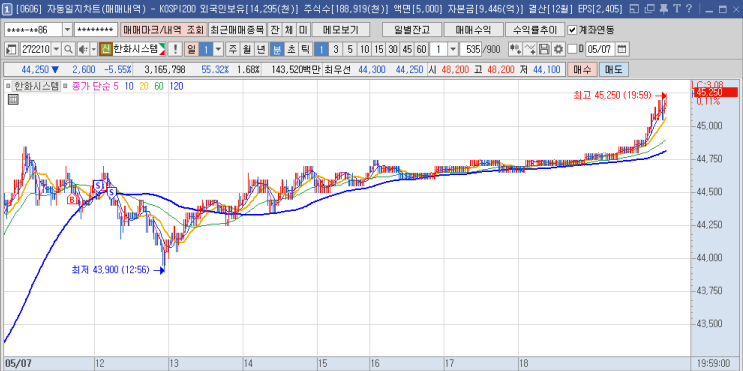This screenshot has height=371, width=743.
Task: Expand the custom interval dropdown after 60
Action: (x=453, y=49)
